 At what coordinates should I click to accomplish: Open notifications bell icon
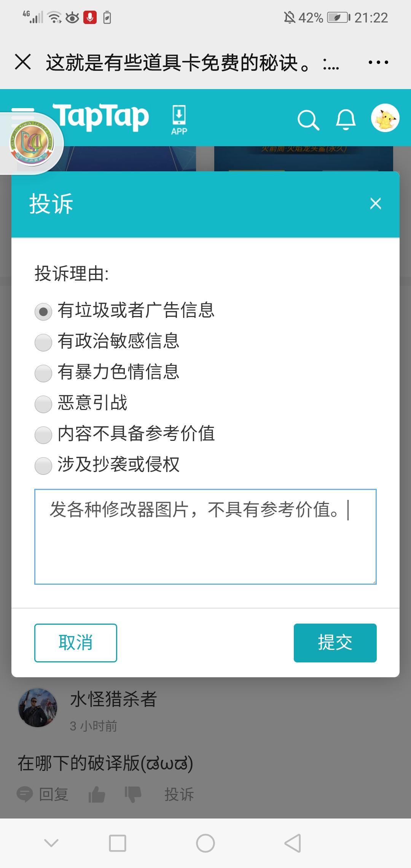coord(346,120)
